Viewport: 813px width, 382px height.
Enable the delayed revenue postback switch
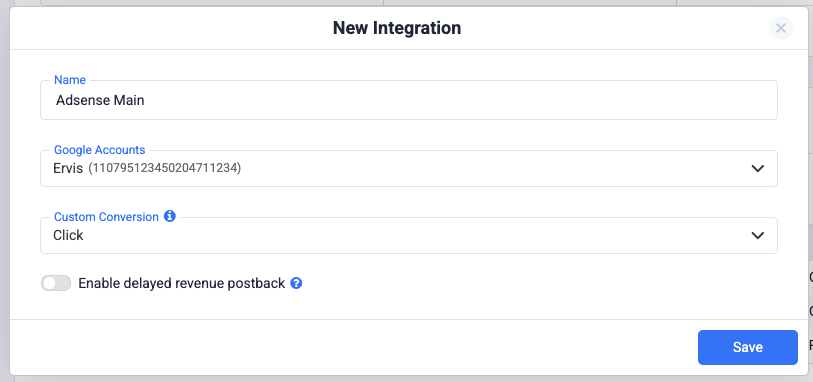point(56,284)
